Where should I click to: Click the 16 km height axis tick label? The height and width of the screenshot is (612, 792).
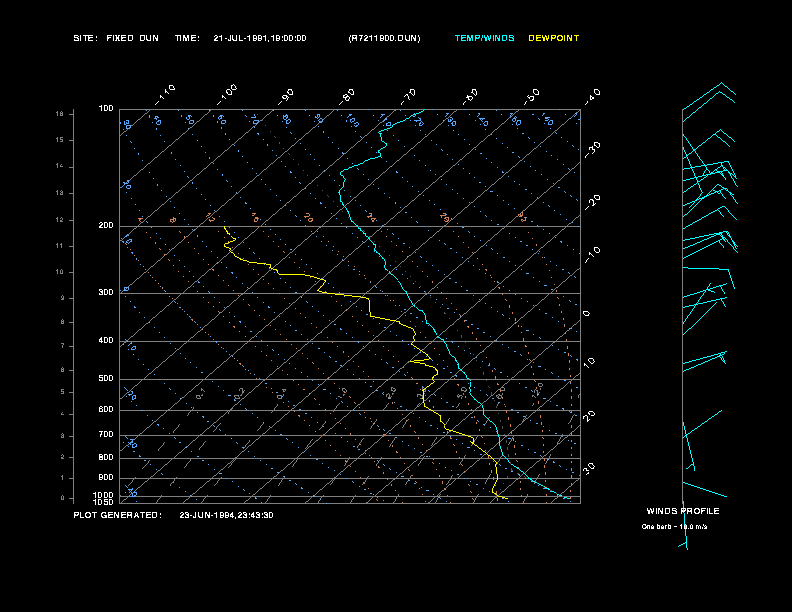tap(60, 114)
